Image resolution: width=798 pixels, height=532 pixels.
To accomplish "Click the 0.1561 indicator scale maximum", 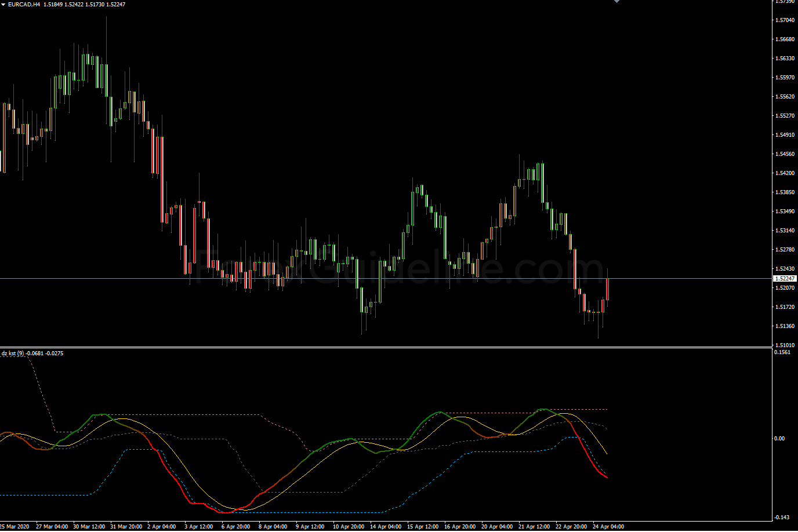I will pyautogui.click(x=782, y=352).
